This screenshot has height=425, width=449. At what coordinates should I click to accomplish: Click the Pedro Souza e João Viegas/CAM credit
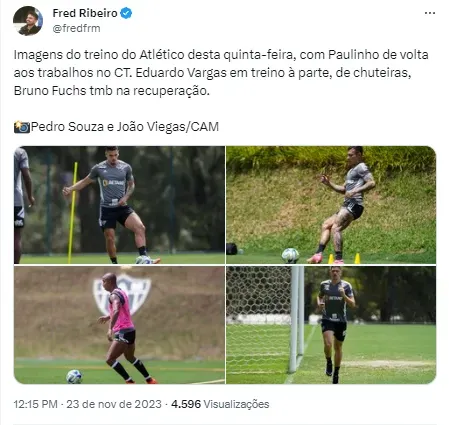[125, 127]
